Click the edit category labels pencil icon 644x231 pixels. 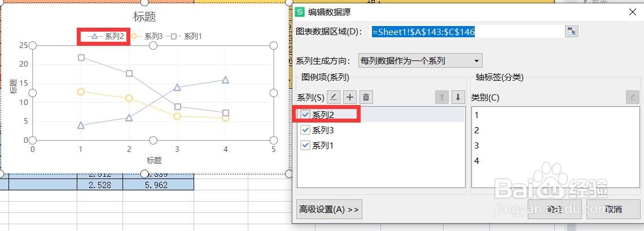pyautogui.click(x=633, y=97)
